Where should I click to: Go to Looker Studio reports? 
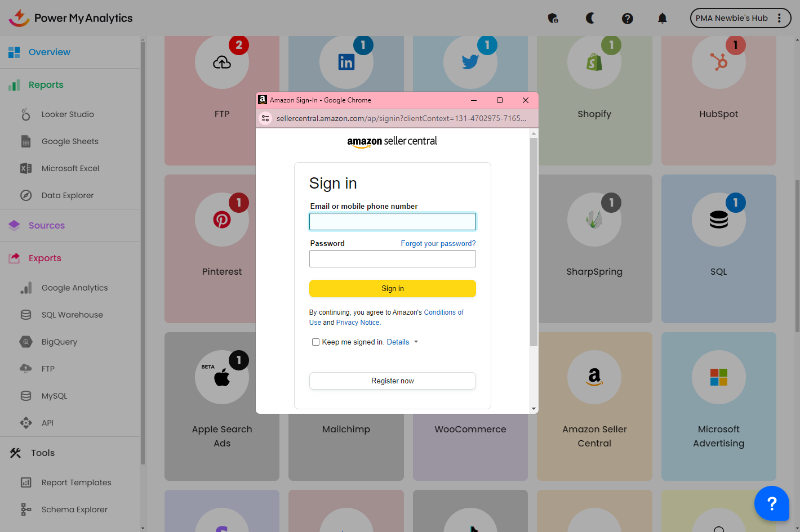pos(68,114)
